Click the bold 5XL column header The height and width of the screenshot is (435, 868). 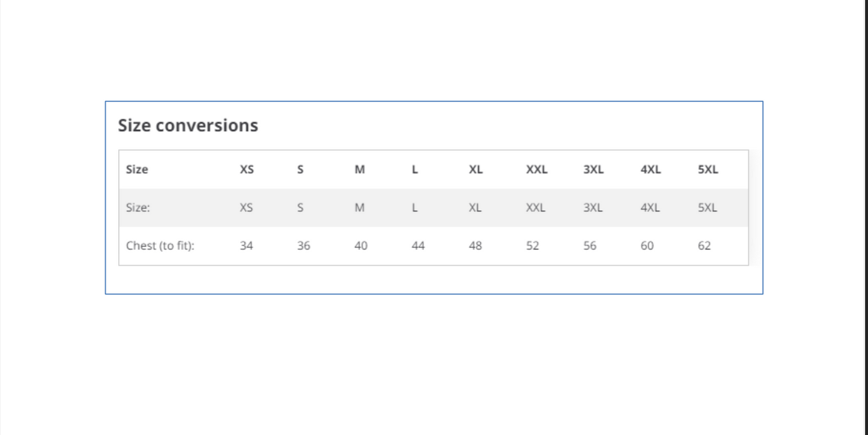[708, 169]
